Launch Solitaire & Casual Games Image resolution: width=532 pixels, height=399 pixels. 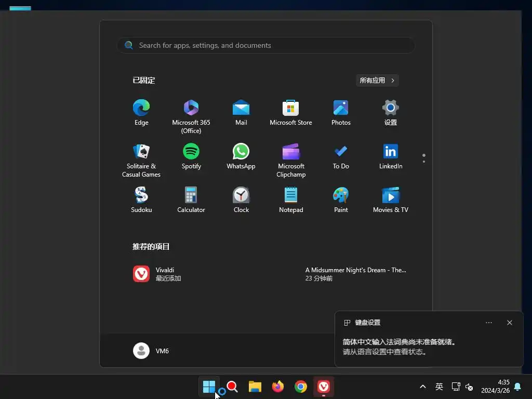141,160
